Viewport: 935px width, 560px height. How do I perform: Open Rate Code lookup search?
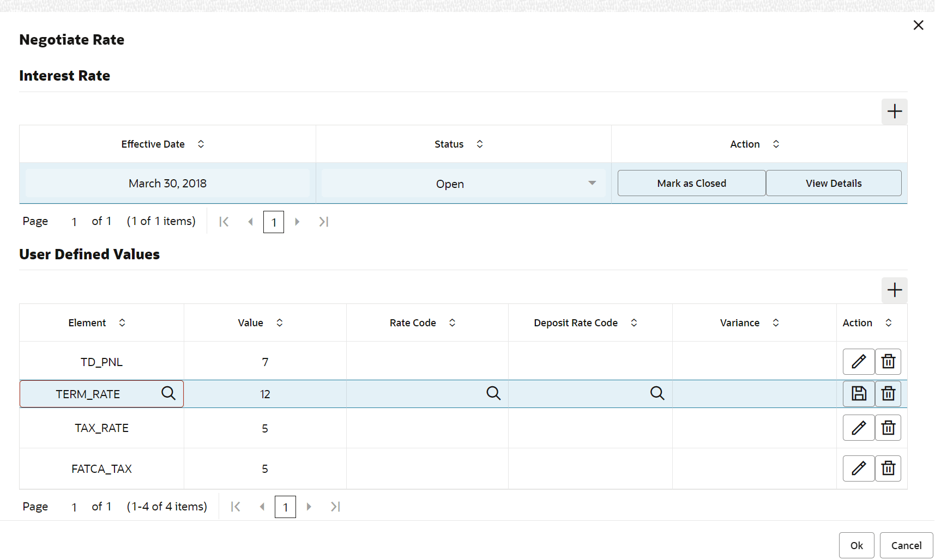point(493,393)
